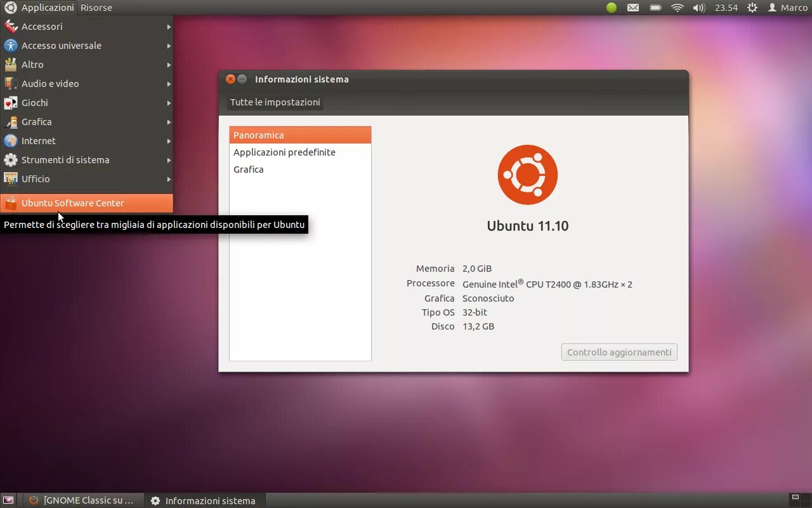Screen dimensions: 812x508
Task: Click the large Ubuntu logo
Action: (x=528, y=175)
